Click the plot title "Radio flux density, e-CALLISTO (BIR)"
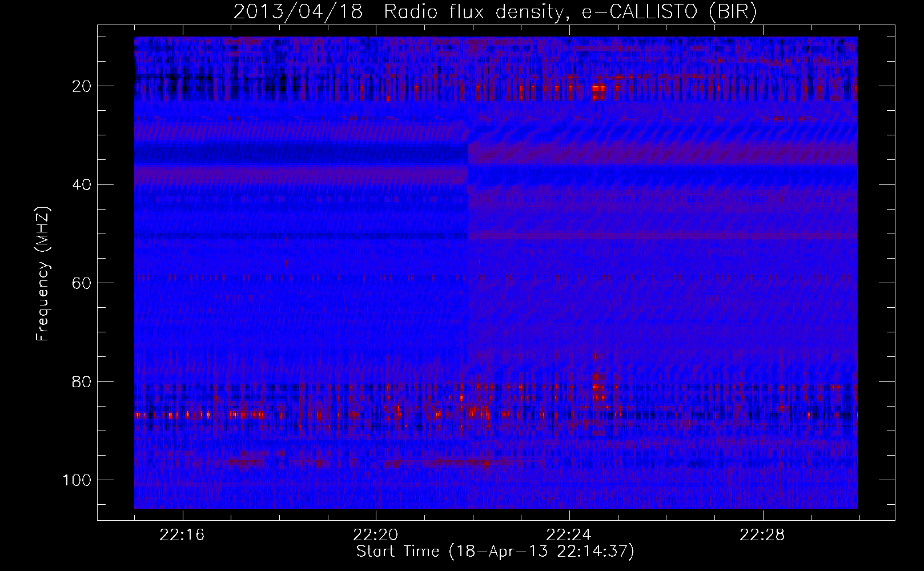 pyautogui.click(x=570, y=12)
